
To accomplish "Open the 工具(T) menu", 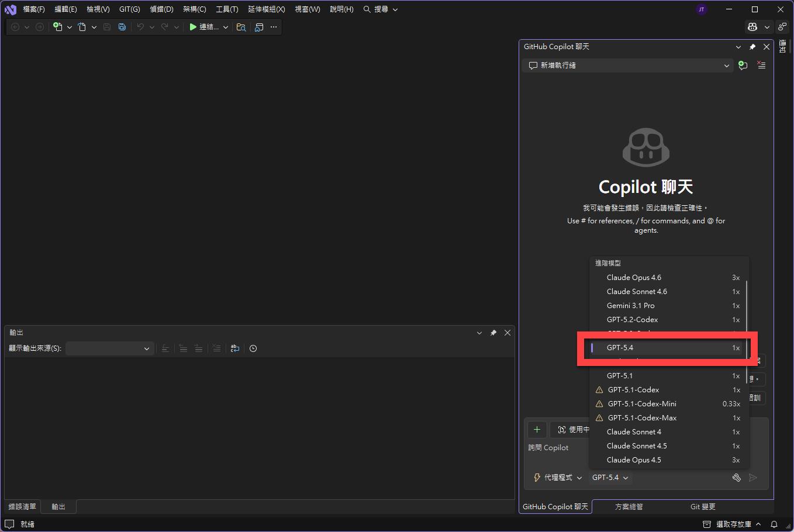I will click(227, 9).
